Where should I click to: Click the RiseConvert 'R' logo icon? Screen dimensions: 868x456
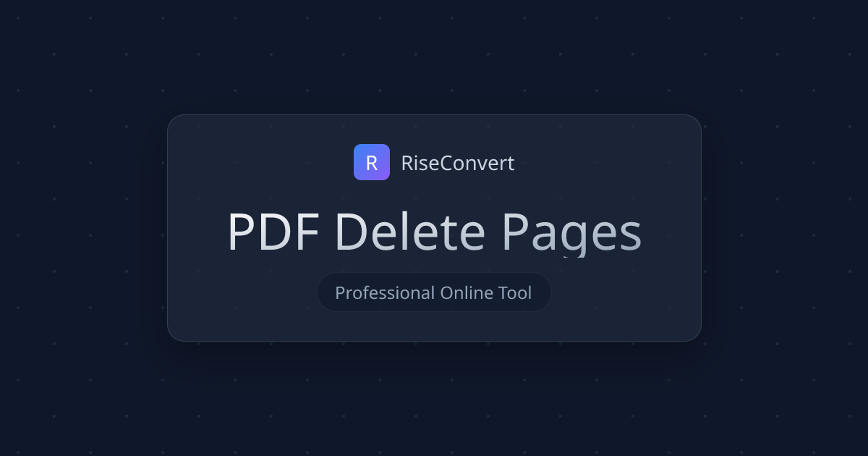point(372,162)
